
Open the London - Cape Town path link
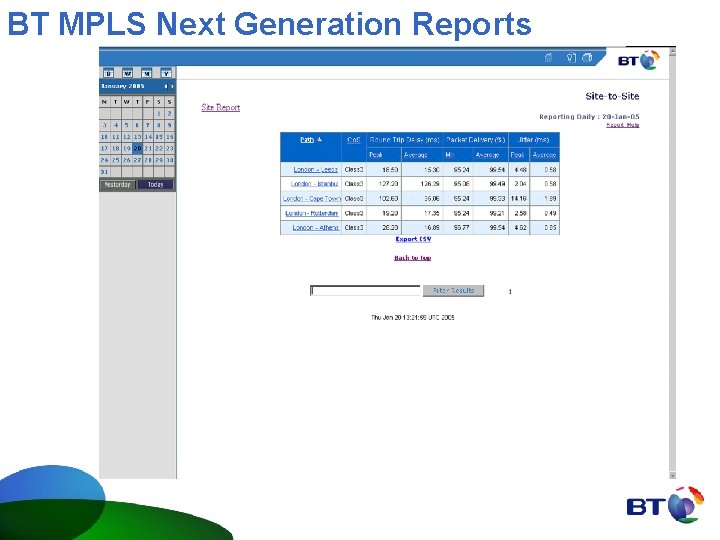[312, 198]
